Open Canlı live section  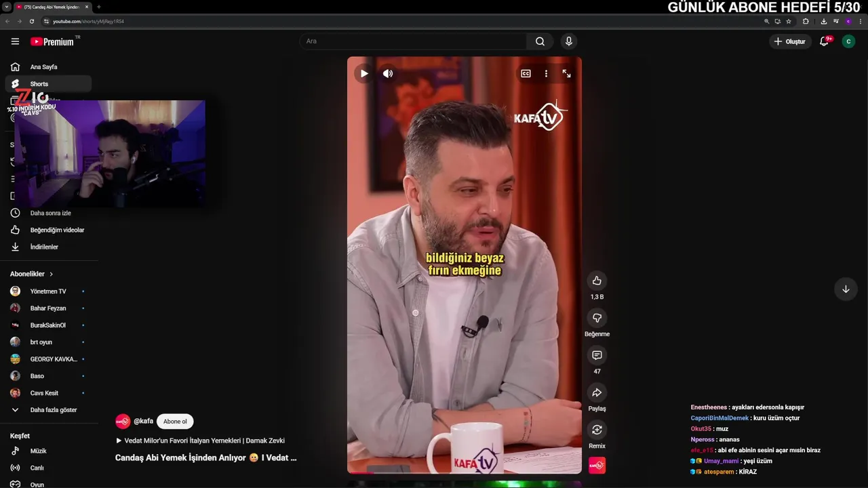[x=48, y=468]
